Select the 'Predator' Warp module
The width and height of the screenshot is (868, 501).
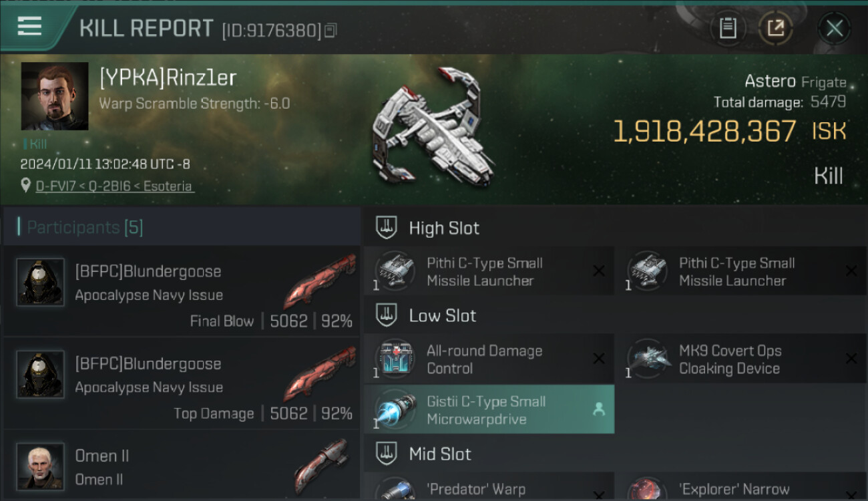(489, 487)
